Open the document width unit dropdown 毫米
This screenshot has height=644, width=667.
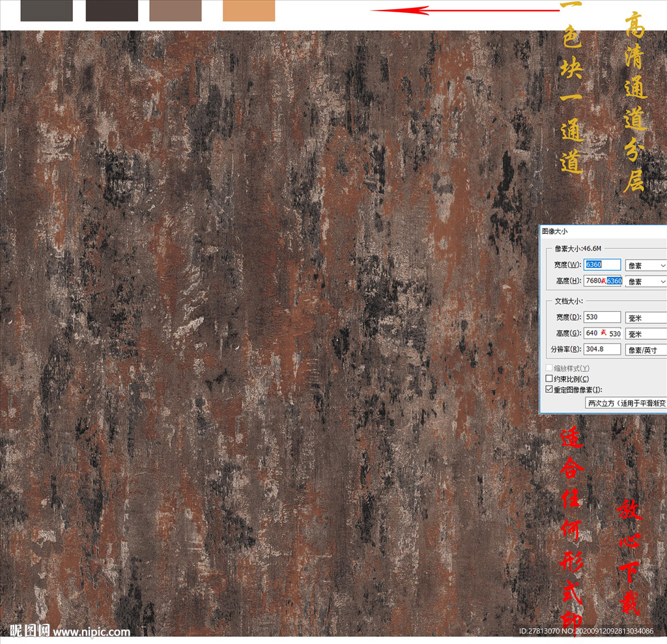click(x=646, y=318)
